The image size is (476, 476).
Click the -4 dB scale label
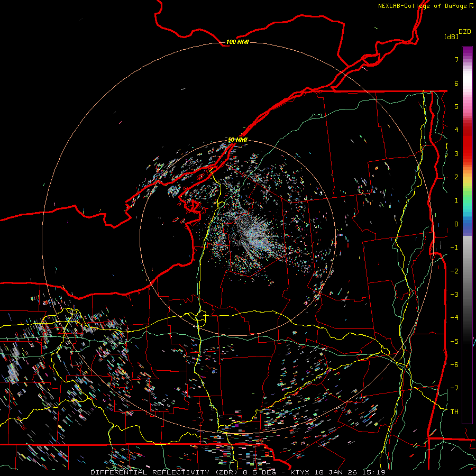[x=454, y=318]
